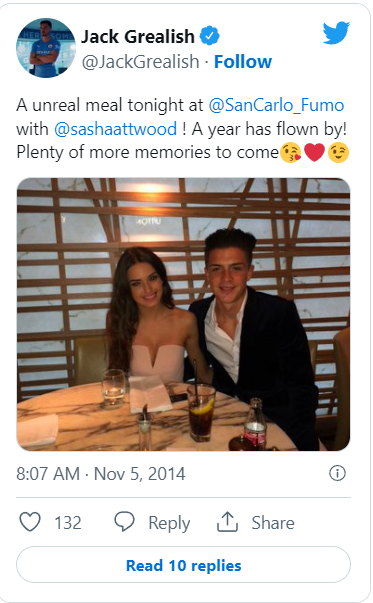Open the @JackGrealish handle link
The width and height of the screenshot is (373, 603).
140,62
